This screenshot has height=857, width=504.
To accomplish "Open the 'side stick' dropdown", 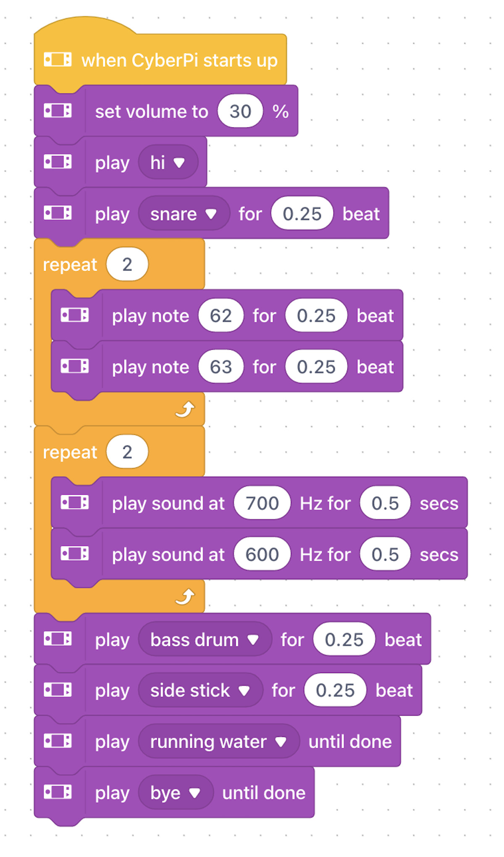I will (200, 691).
